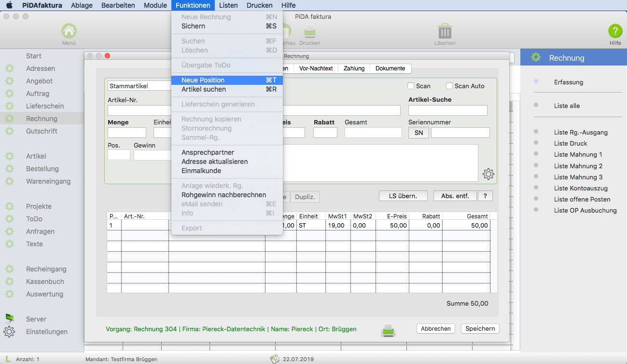This screenshot has width=627, height=364.
Task: Click gear icon next to Projekte
Action: 10,206
